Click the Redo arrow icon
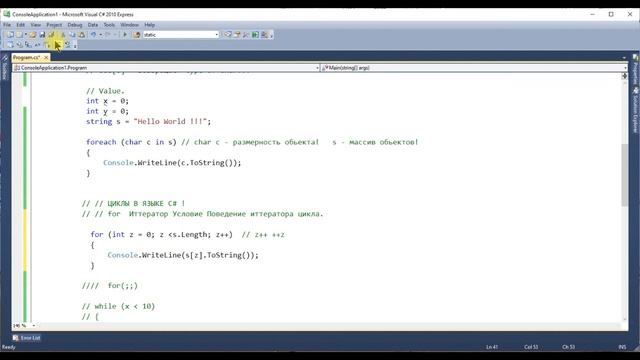This screenshot has height=360, width=640. [x=108, y=35]
